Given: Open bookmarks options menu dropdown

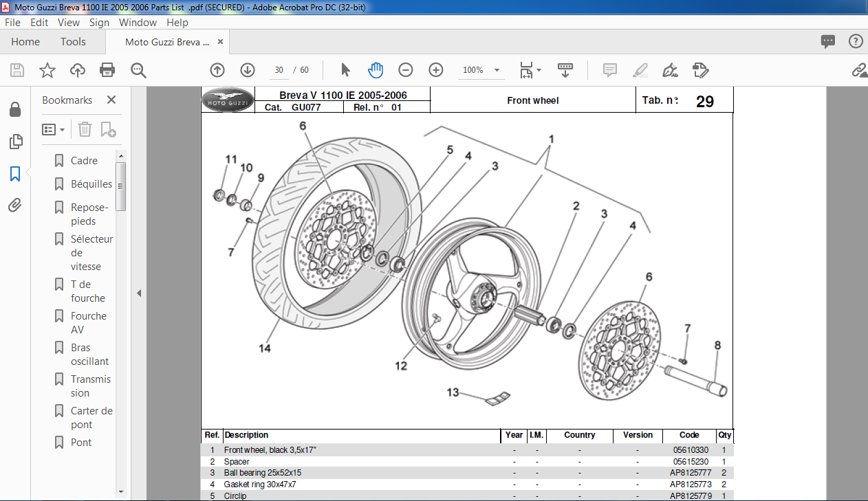Looking at the screenshot, I should tap(54, 129).
